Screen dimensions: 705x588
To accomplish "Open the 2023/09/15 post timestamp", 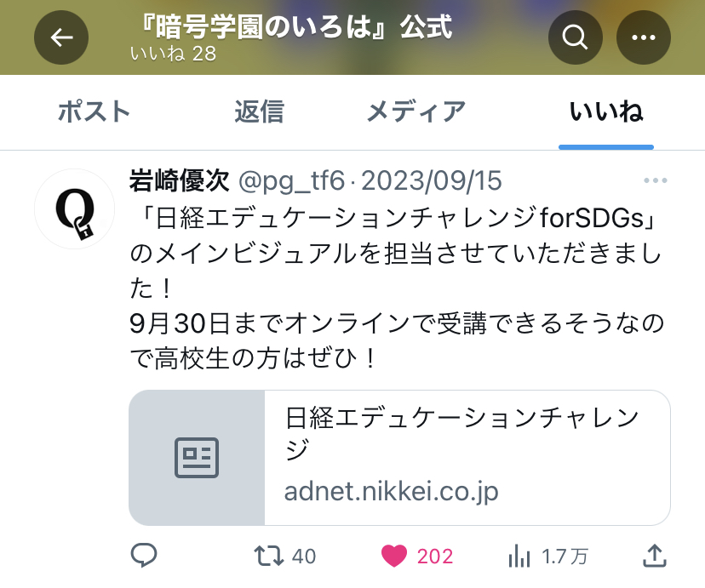I will 432,180.
